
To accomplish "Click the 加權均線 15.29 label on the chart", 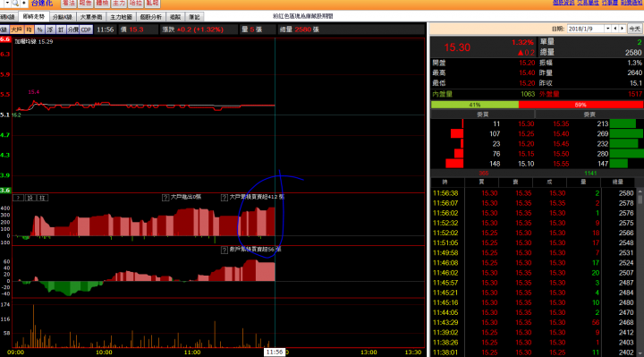I will tap(34, 41).
